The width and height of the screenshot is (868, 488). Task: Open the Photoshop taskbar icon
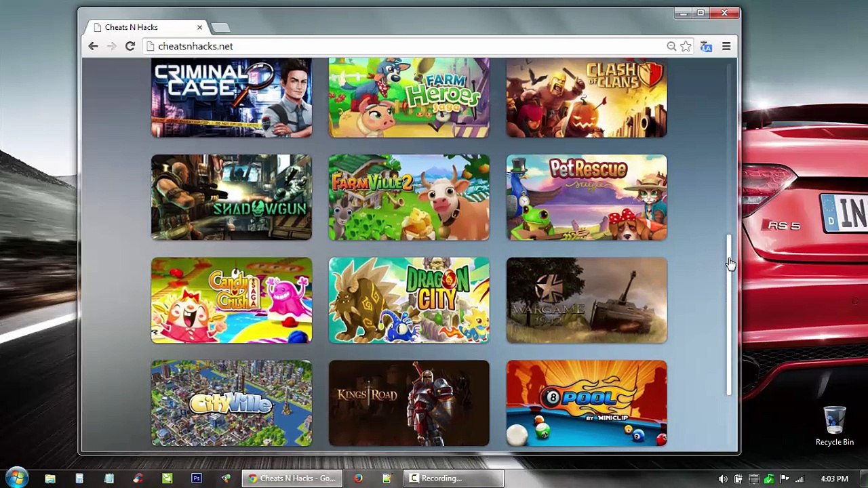(x=197, y=479)
